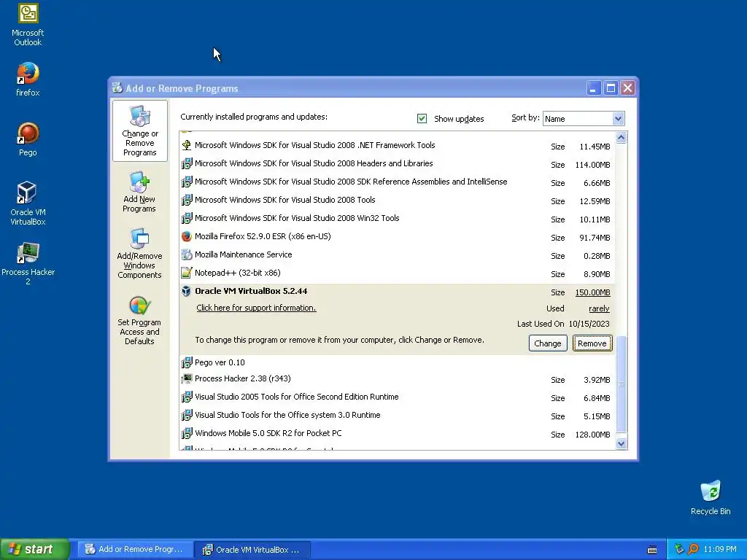The image size is (747, 560).
Task: Uncheck the Show updates checkbox
Action: pos(422,119)
